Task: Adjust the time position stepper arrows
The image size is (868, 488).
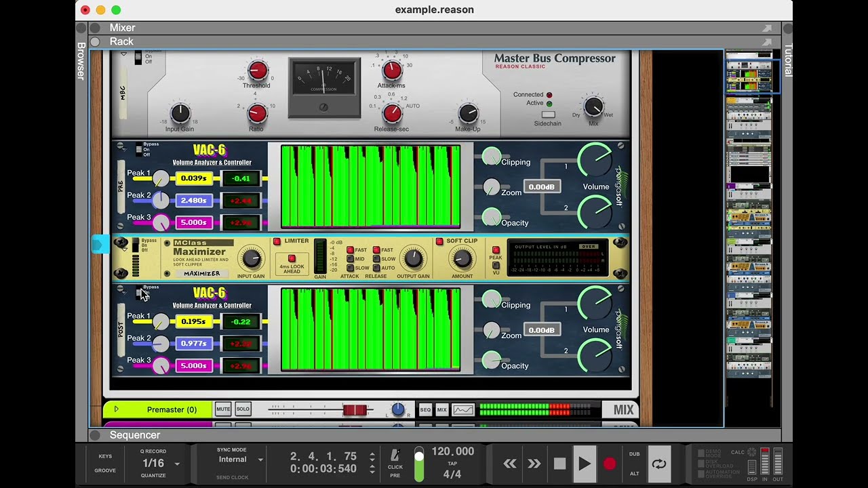Action: (372, 469)
